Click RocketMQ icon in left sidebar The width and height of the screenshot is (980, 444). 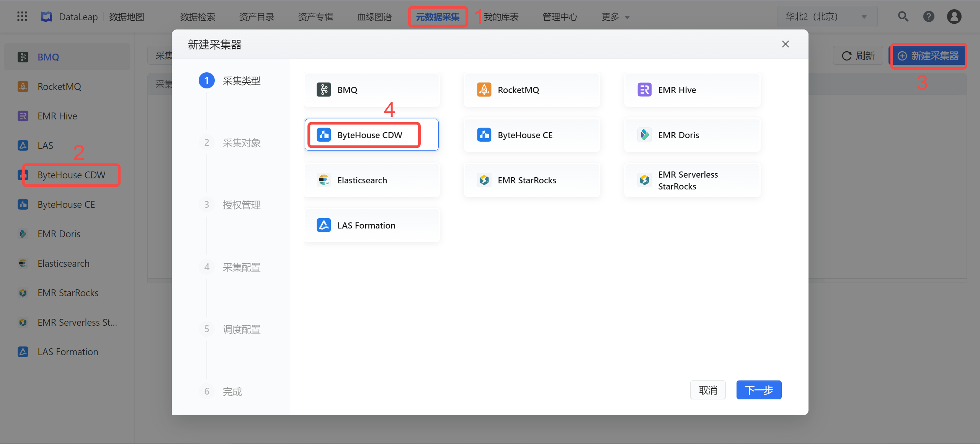(23, 87)
